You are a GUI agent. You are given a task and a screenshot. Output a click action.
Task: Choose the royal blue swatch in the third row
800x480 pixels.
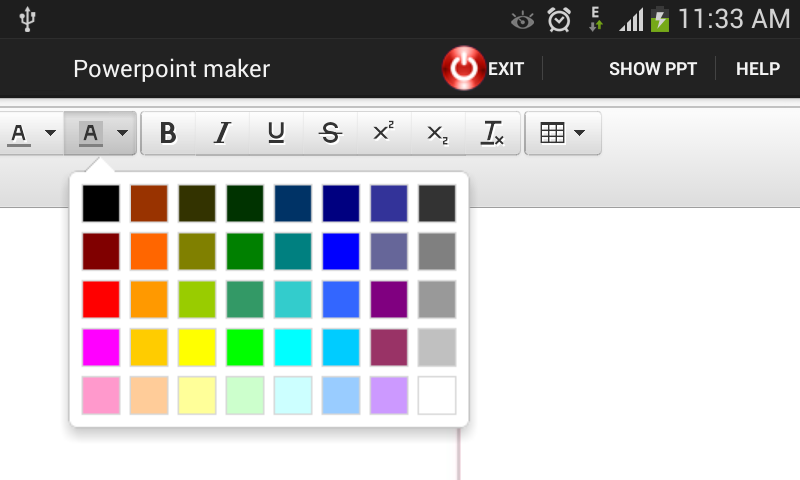tap(341, 299)
